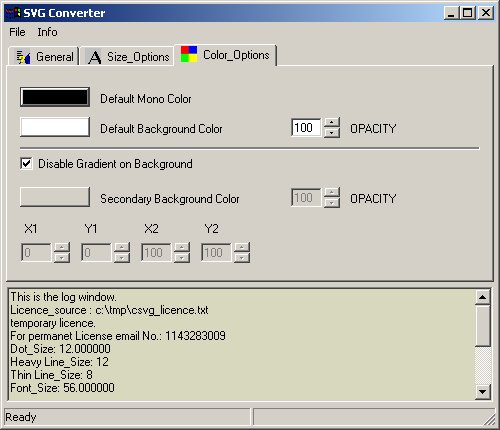Increase the X1 value

click(x=62, y=248)
